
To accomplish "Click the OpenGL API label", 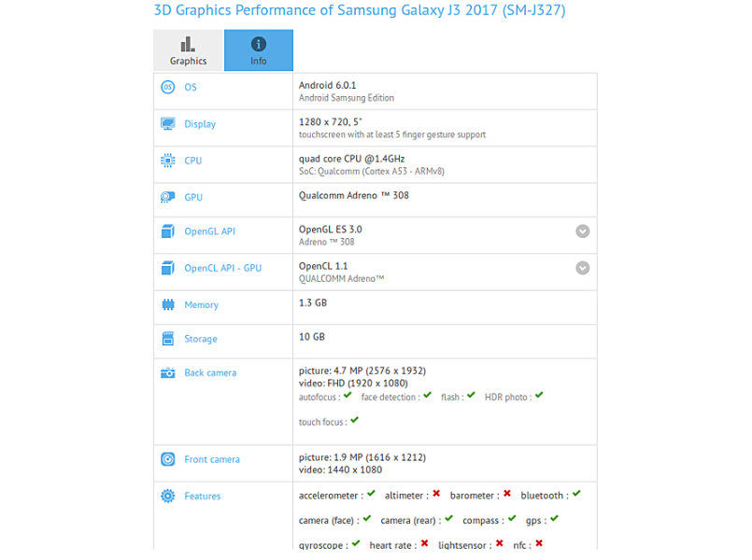I will (x=209, y=231).
